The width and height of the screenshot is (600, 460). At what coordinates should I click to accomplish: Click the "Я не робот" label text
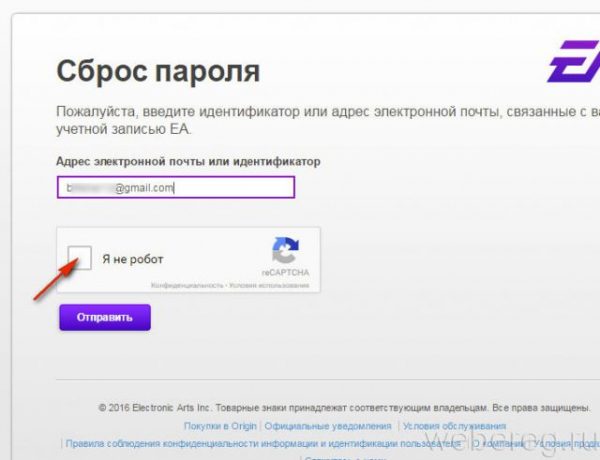coord(132,259)
